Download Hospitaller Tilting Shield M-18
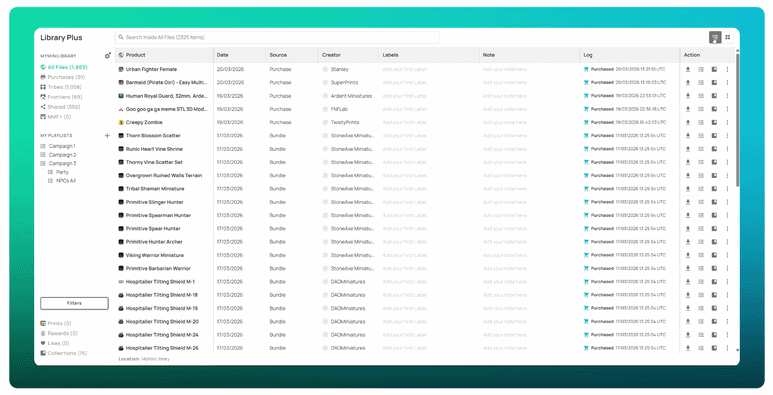The width and height of the screenshot is (773, 395). click(x=688, y=295)
